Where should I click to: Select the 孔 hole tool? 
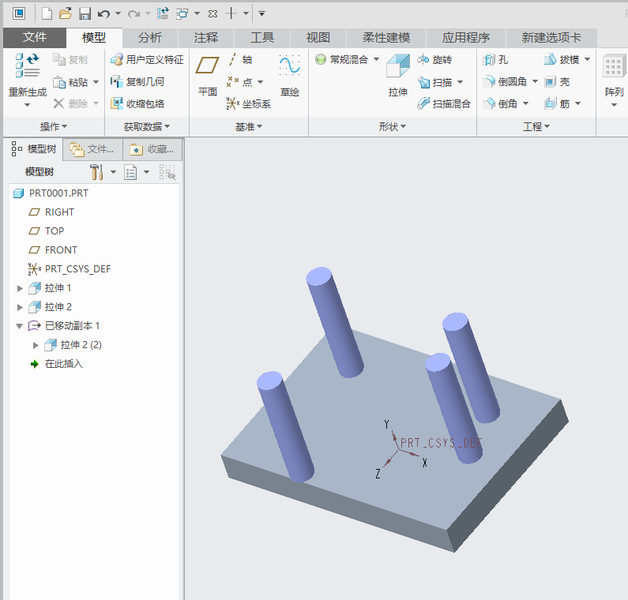pos(495,60)
